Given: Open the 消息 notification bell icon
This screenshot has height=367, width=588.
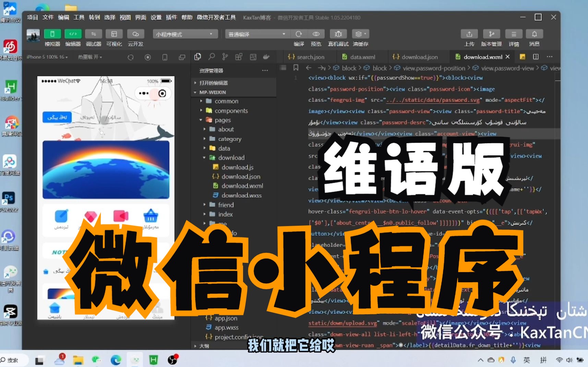Looking at the screenshot, I should click(x=534, y=34).
